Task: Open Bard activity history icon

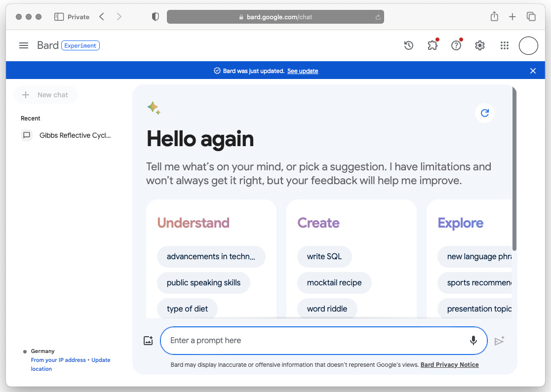Action: 408,45
